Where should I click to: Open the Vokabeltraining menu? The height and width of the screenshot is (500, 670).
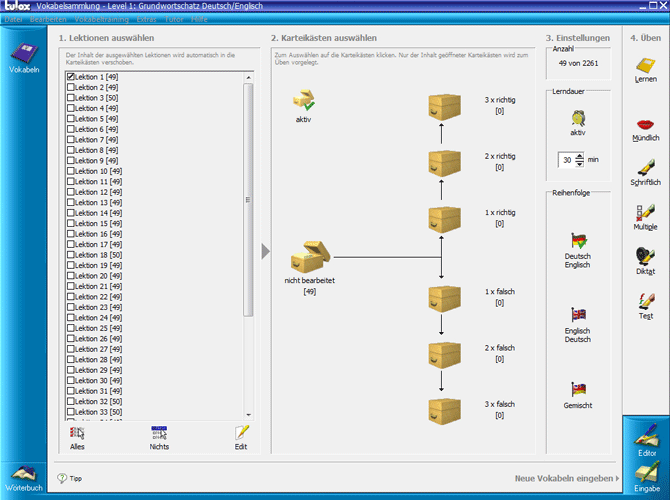(101, 19)
